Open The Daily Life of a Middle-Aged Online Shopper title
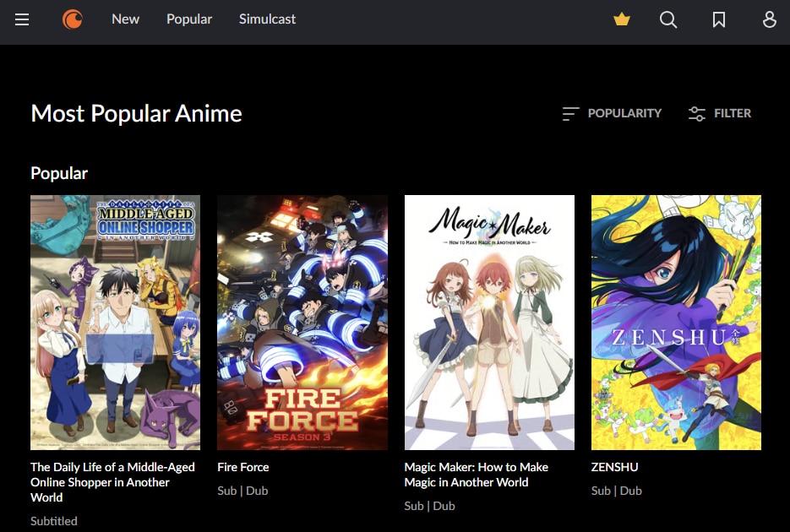Viewport: 790px width, 532px height. pos(113,482)
